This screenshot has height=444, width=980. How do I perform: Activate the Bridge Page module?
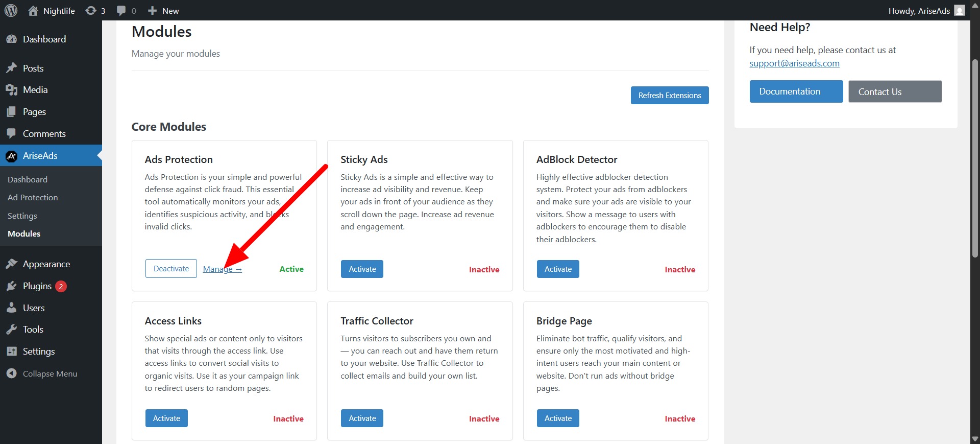[558, 418]
